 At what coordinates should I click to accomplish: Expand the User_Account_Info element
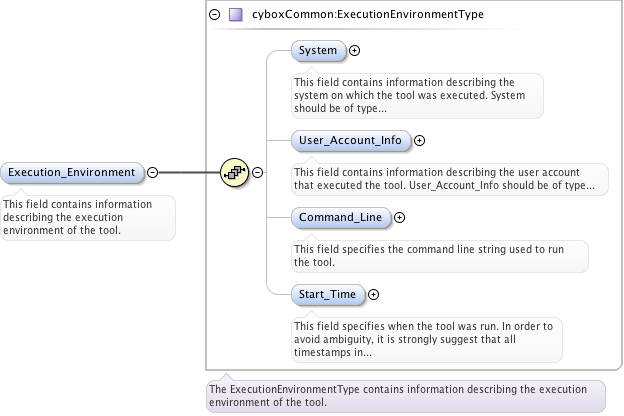point(419,141)
